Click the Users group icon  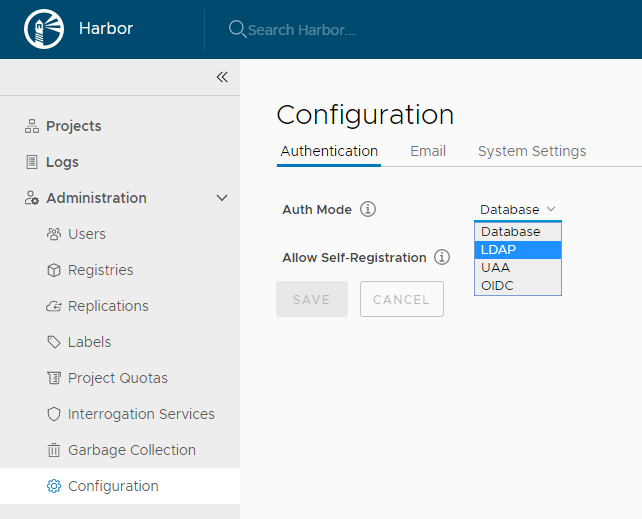click(54, 234)
